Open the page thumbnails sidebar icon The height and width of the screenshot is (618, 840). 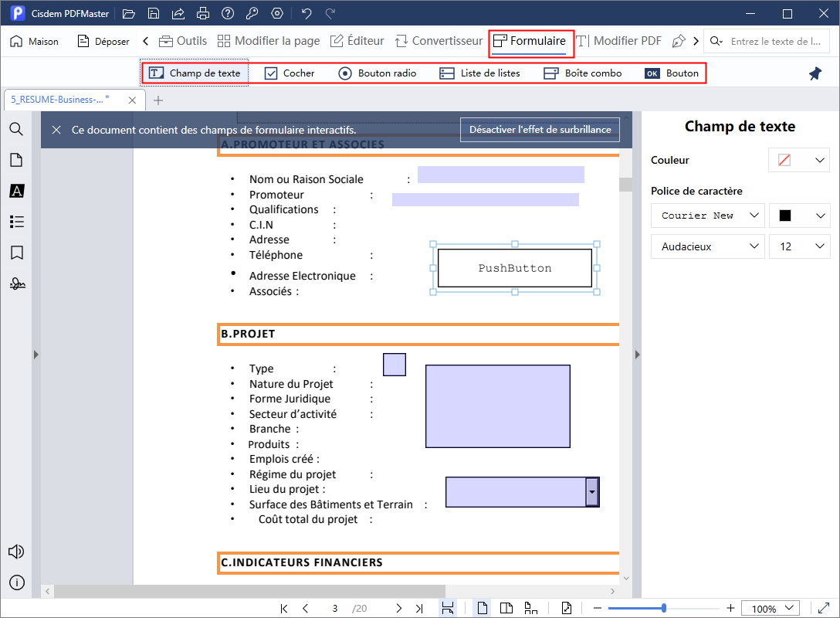point(17,160)
